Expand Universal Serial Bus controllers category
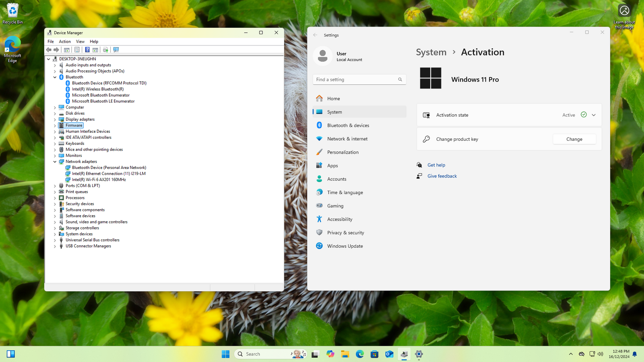Image resolution: width=644 pixels, height=362 pixels. click(x=55, y=240)
